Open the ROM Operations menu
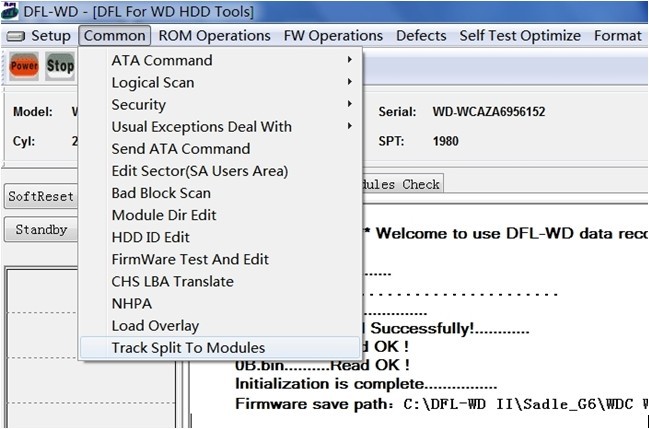This screenshot has height=429, width=649. [x=214, y=36]
